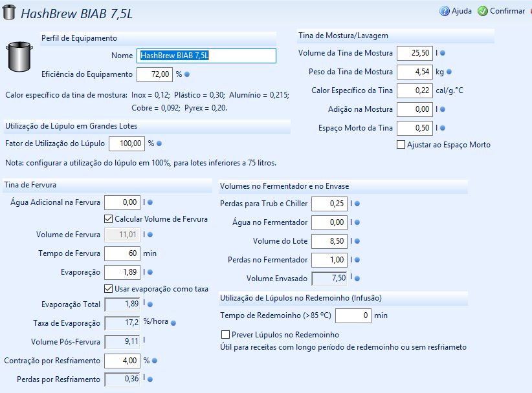Edit the Eficiência do Equipamento value
The height and width of the screenshot is (393, 532).
155,74
